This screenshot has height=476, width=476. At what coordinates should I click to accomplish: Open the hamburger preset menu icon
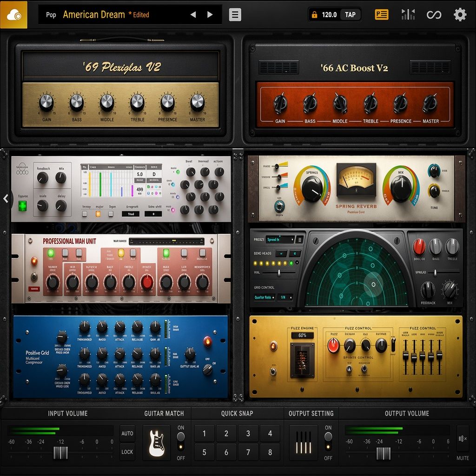coord(235,14)
